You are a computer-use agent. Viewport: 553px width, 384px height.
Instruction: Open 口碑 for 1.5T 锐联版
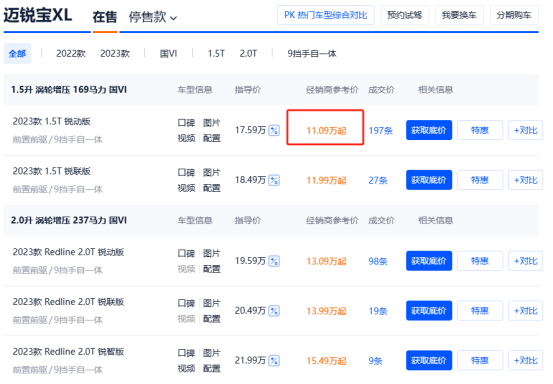pos(186,172)
